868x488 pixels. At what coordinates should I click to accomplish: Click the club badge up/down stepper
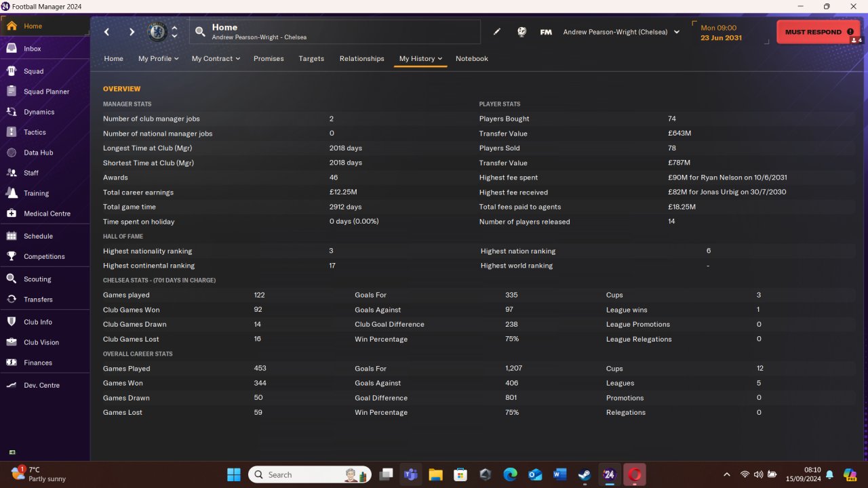tap(174, 32)
